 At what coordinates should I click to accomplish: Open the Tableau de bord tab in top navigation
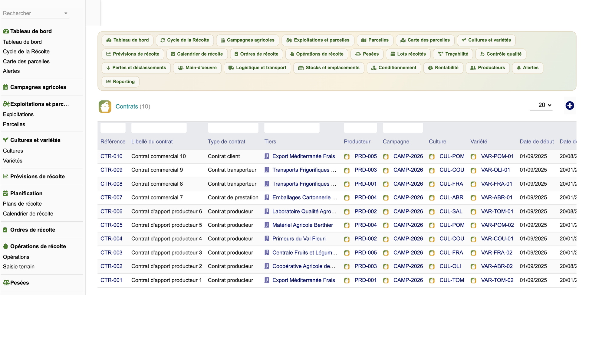point(127,40)
